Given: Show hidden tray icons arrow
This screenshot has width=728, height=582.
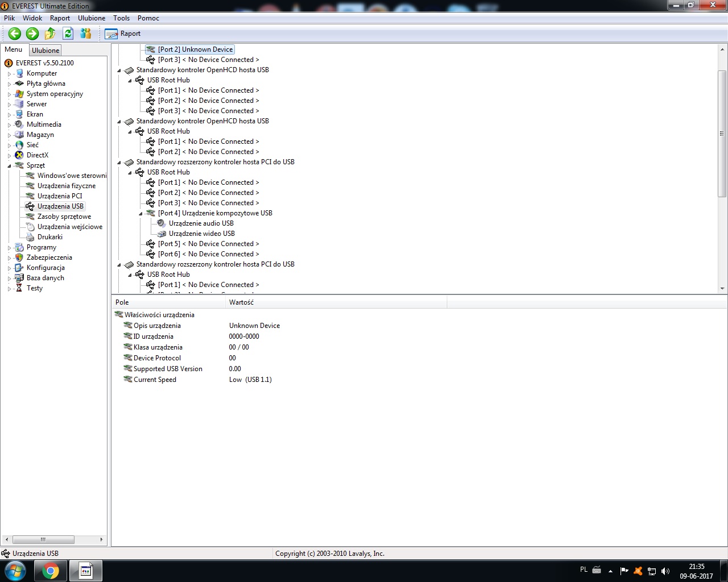Looking at the screenshot, I should coord(611,571).
